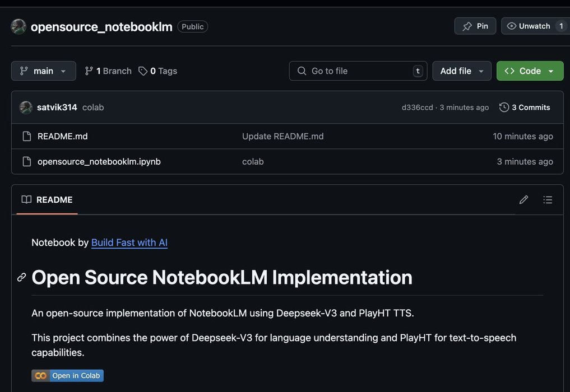
Task: Expand the main branch dropdown
Action: (x=43, y=71)
